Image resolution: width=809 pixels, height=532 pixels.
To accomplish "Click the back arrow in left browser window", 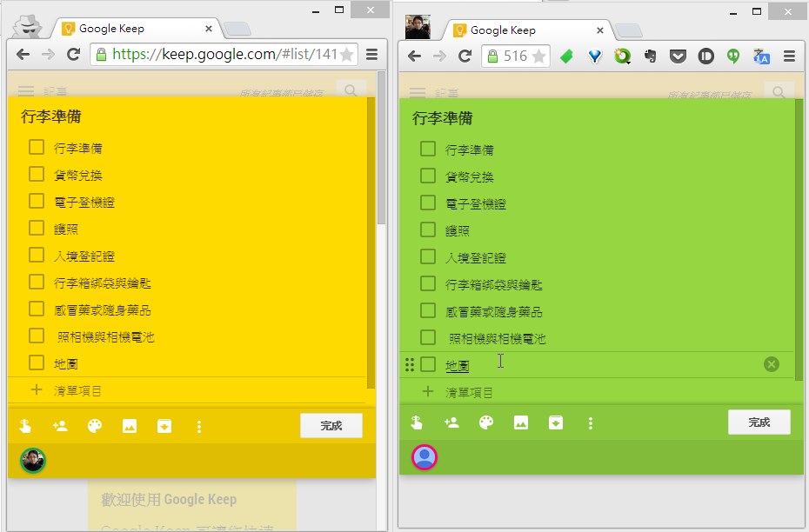I will [x=23, y=54].
